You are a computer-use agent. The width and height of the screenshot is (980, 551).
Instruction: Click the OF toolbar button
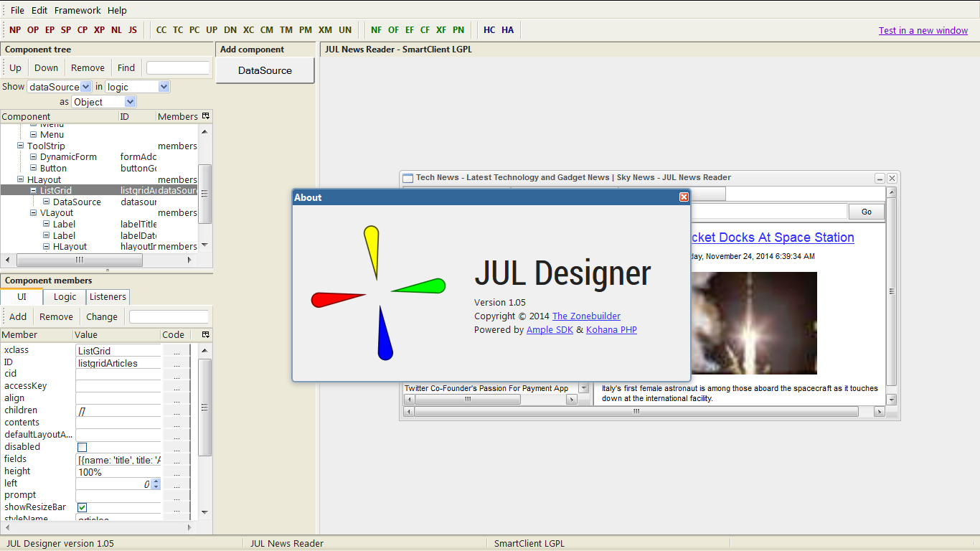click(393, 29)
